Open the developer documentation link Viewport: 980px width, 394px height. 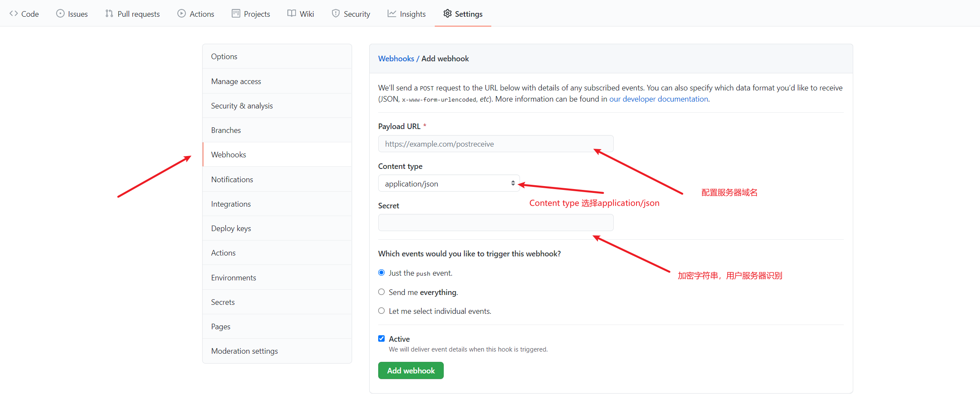(x=658, y=99)
